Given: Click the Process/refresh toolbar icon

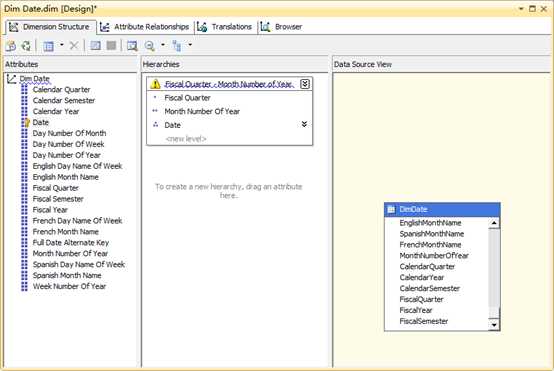Looking at the screenshot, I should click(26, 46).
